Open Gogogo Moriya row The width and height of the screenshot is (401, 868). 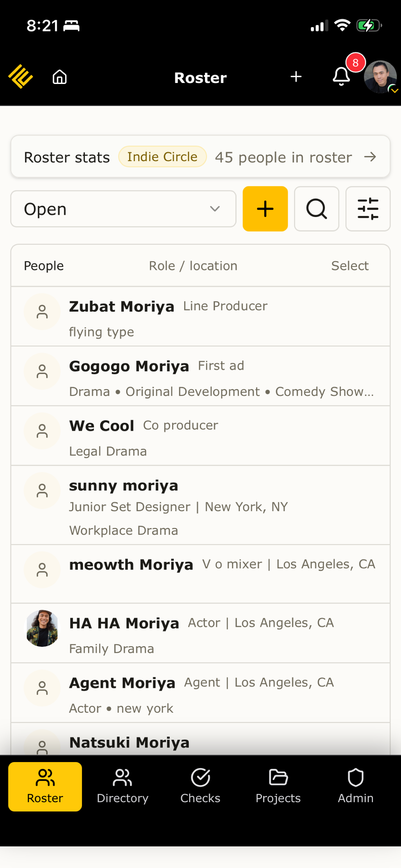click(x=200, y=376)
